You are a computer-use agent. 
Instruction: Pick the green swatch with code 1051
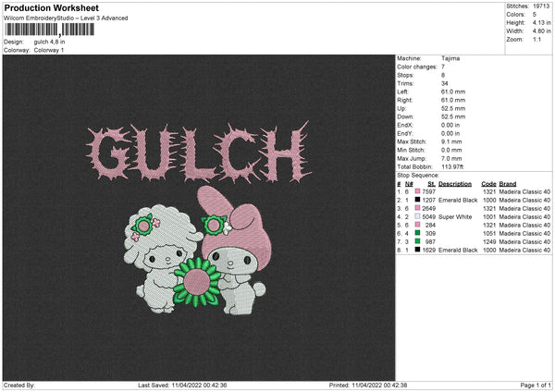pyautogui.click(x=418, y=233)
